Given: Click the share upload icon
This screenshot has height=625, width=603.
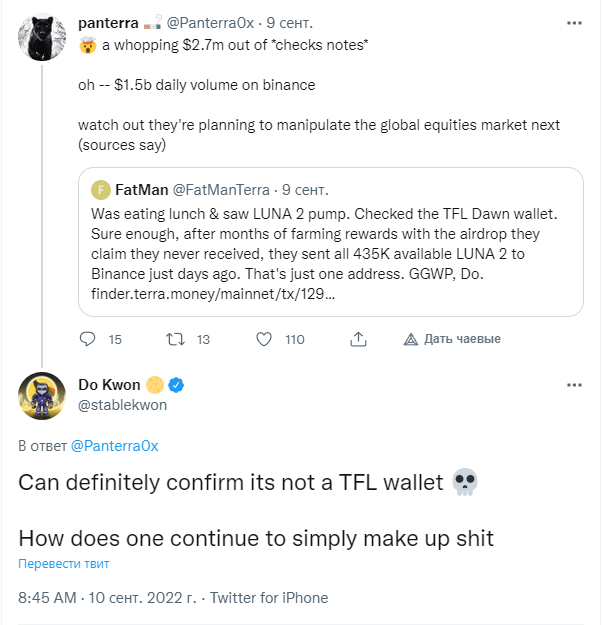Looking at the screenshot, I should (358, 339).
